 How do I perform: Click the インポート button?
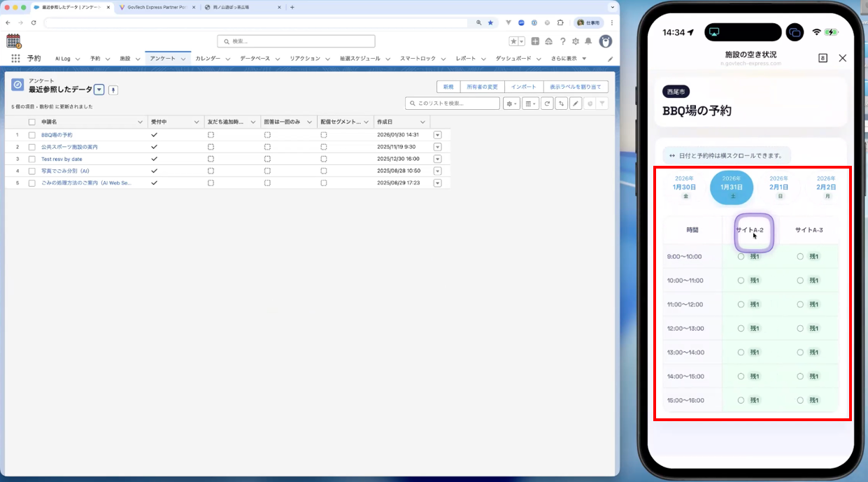pos(524,87)
